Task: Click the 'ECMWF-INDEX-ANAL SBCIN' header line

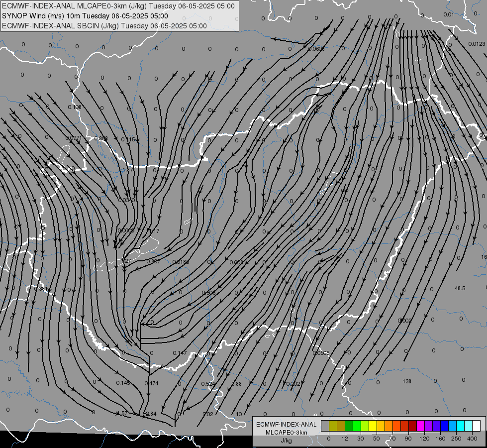Action: pyautogui.click(x=104, y=26)
